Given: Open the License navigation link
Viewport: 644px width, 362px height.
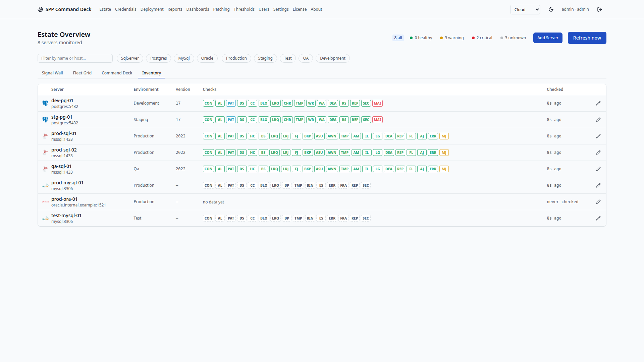Looking at the screenshot, I should coord(300,9).
